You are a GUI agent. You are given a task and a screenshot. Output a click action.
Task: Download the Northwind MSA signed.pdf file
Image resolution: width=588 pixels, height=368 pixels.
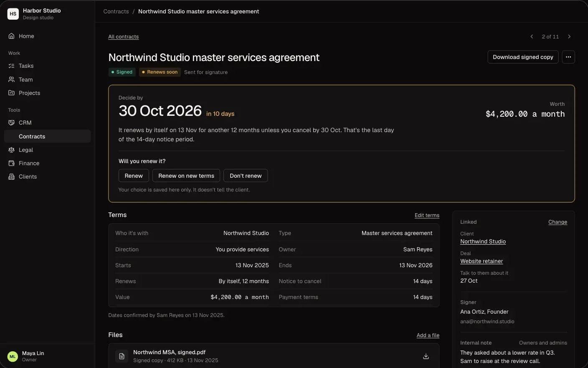point(426,356)
